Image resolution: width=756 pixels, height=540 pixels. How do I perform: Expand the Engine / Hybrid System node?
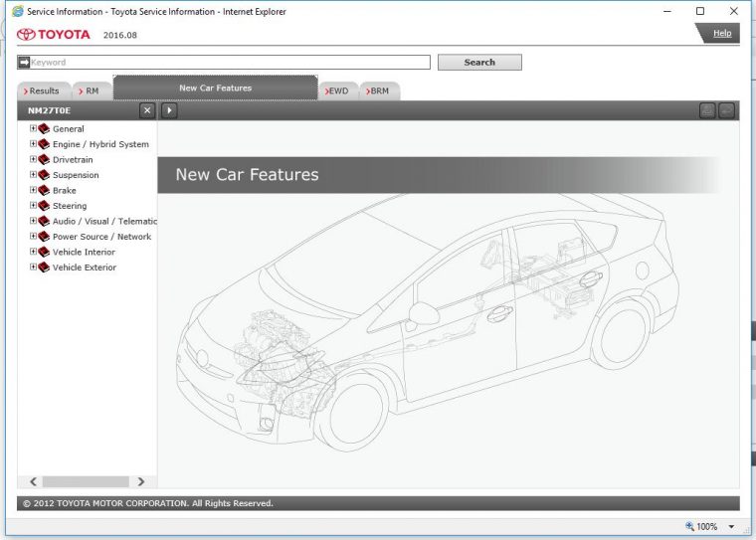[x=33, y=144]
